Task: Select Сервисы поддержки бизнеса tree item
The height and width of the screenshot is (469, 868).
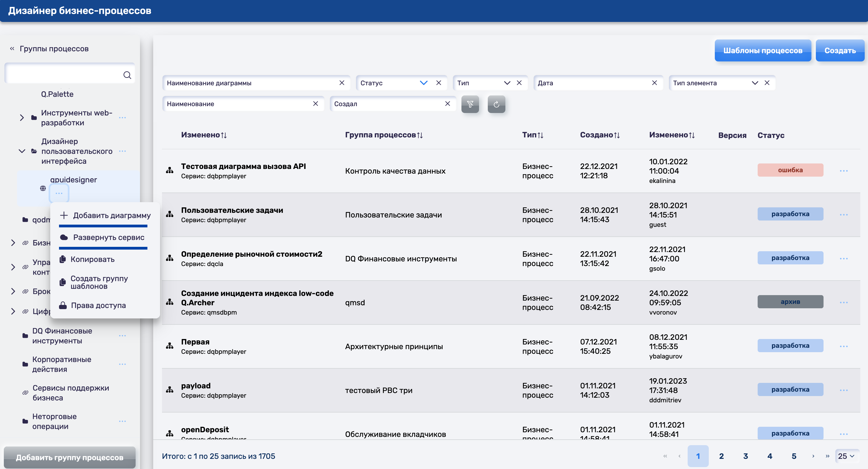Action: coord(71,392)
